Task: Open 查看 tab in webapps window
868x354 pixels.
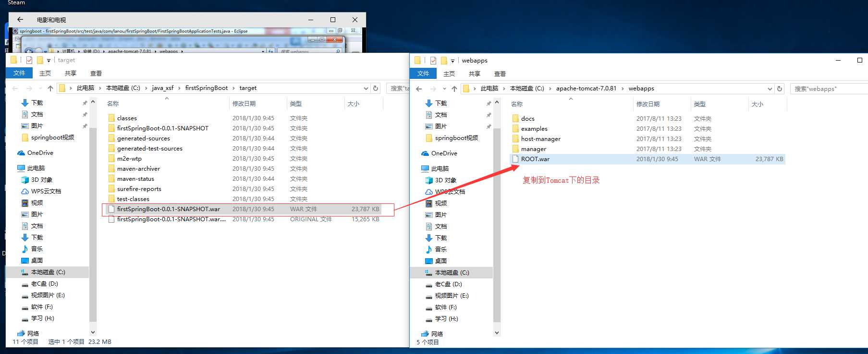Action: [500, 74]
